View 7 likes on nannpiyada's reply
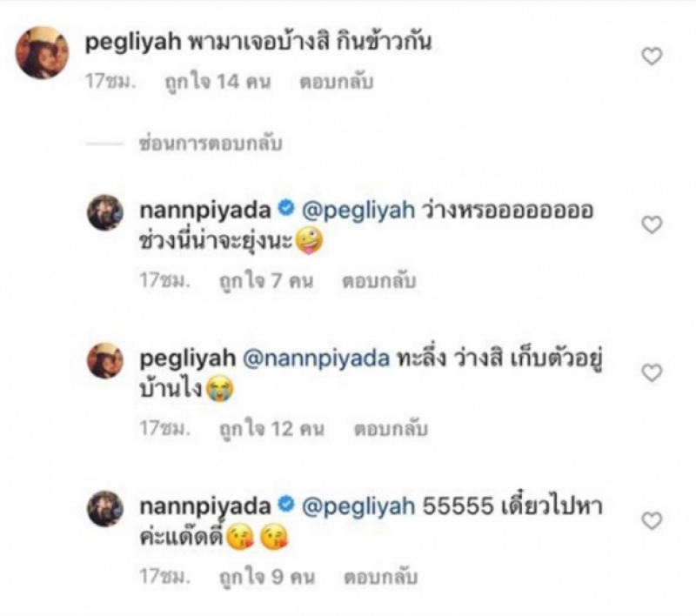The image size is (696, 616). pos(266,281)
